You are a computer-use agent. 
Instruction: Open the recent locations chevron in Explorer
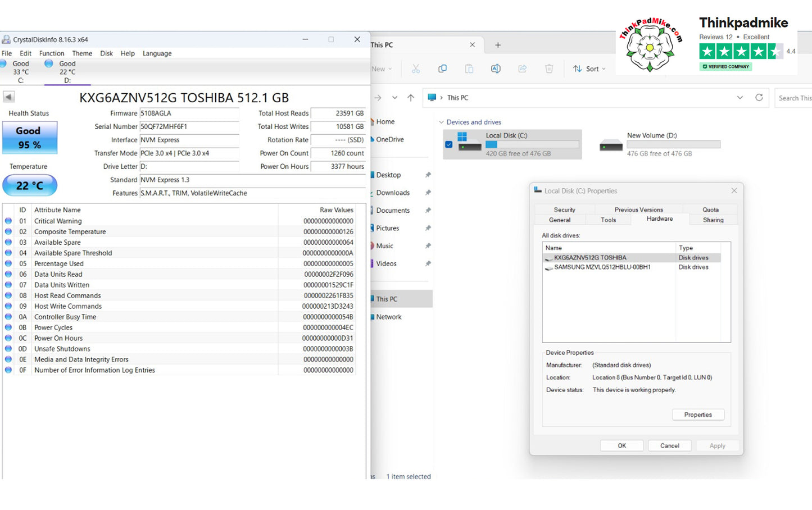[x=394, y=98]
